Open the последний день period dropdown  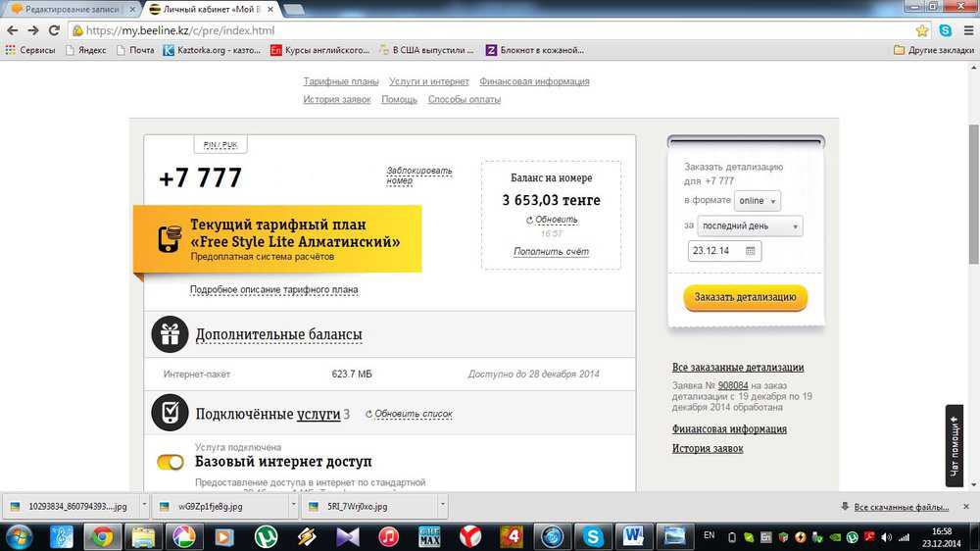coord(750,226)
